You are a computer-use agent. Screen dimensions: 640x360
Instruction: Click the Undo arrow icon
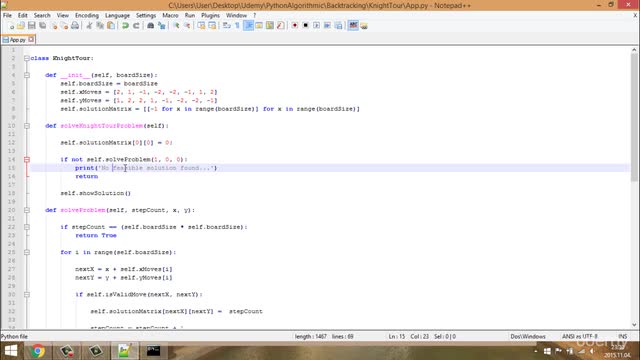pos(125,25)
